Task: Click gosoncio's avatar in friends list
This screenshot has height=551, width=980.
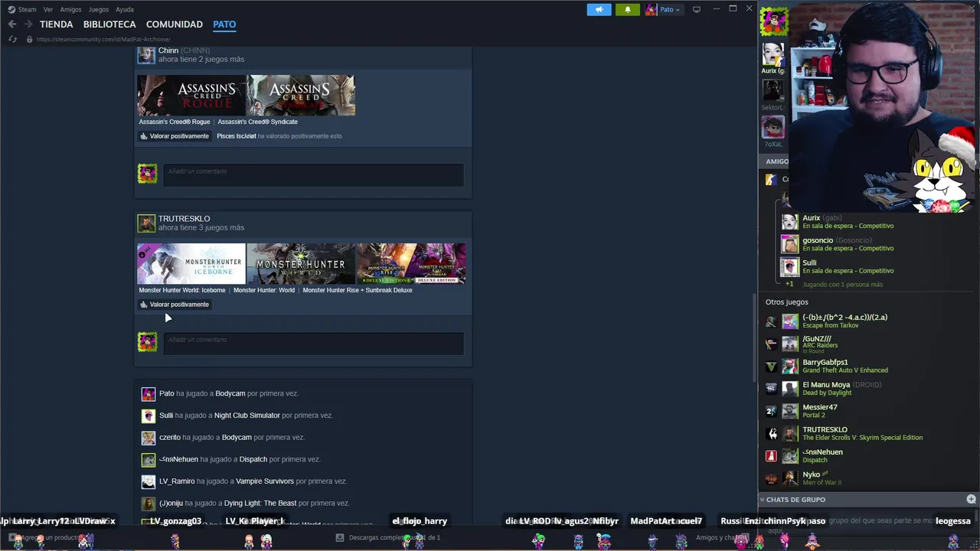Action: tap(789, 244)
